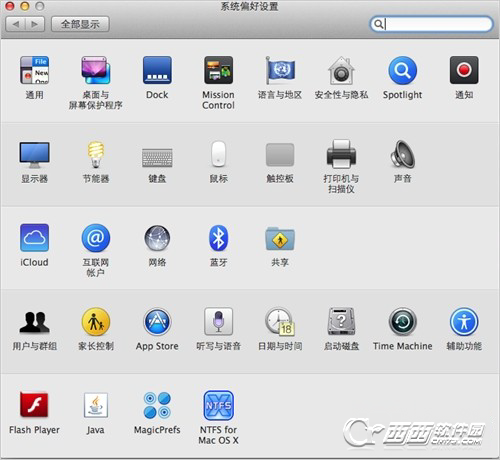Open 节能器 energy saver icon
Screen dimensions: 500x460
(x=96, y=154)
